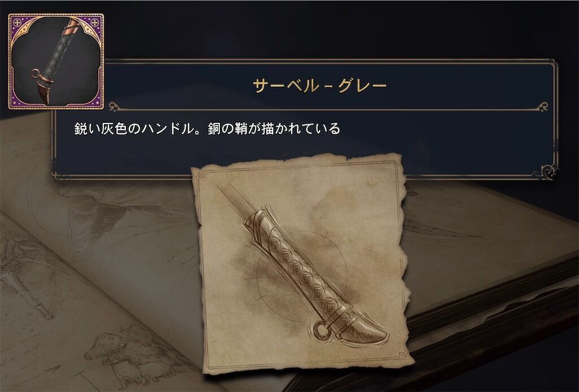Screen dimensions: 579x392
Task: Click the parchment's bottom-right corner ornament
Action: click(403, 355)
